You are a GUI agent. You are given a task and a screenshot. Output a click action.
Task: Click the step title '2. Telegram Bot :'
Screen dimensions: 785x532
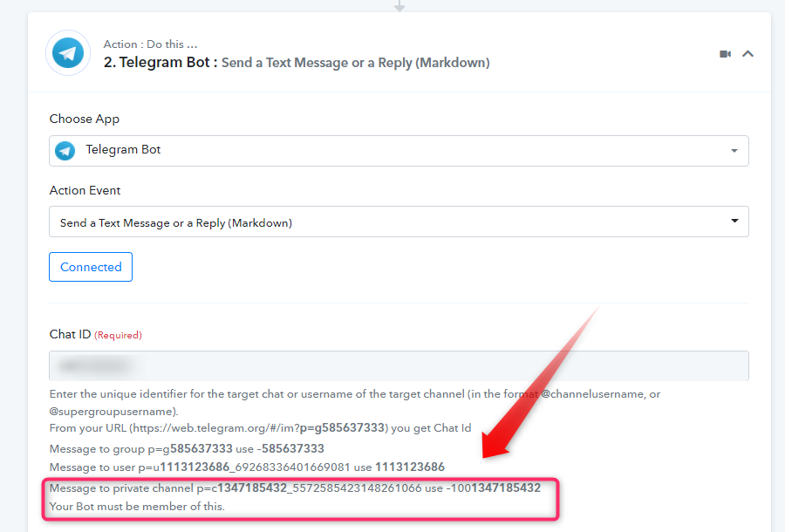160,62
